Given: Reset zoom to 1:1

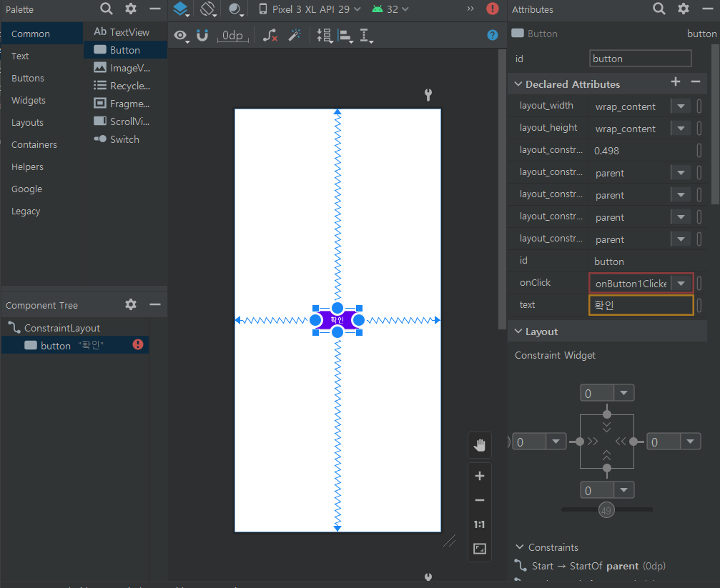Looking at the screenshot, I should [x=479, y=524].
